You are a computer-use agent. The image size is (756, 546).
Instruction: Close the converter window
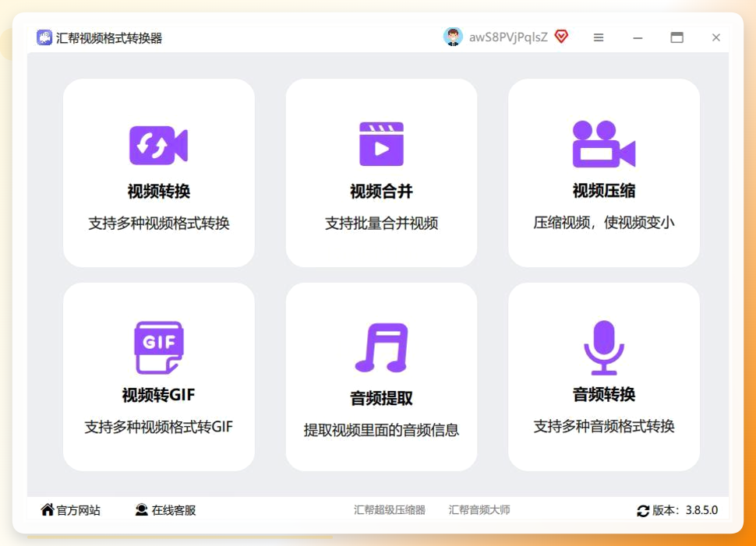click(x=716, y=37)
